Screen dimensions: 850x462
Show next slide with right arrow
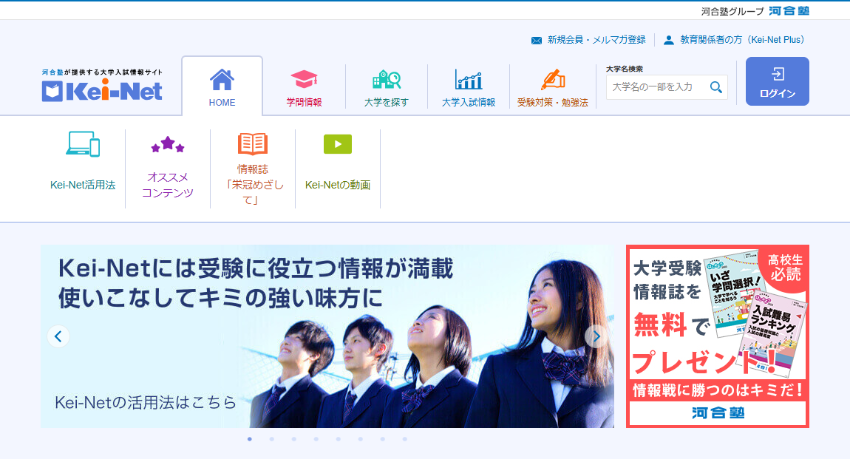coord(596,336)
